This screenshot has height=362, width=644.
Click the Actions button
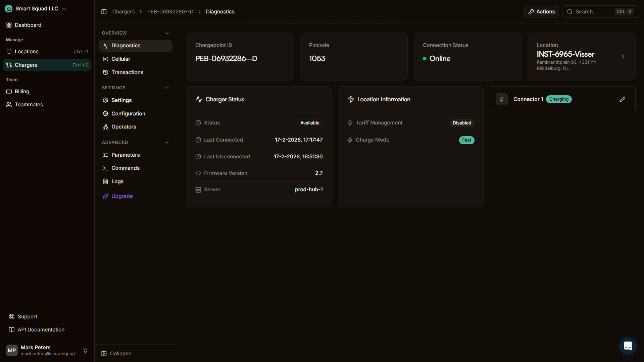541,11
